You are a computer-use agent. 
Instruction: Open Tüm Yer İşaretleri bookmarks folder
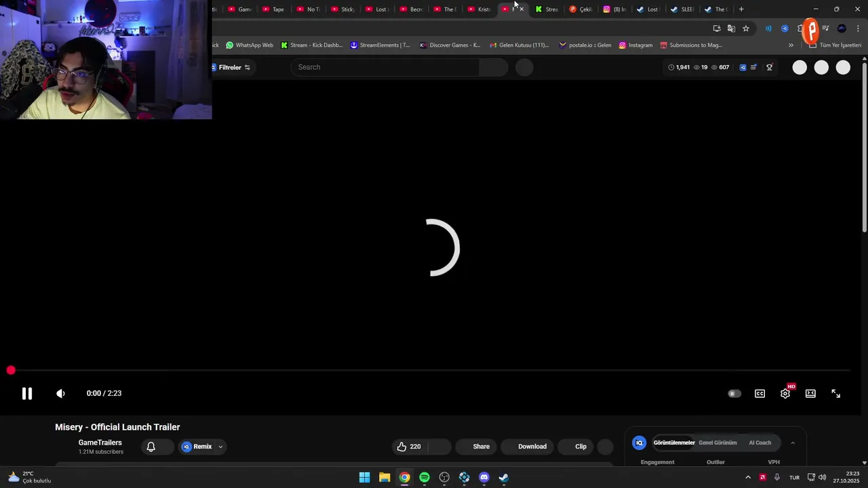[835, 45]
